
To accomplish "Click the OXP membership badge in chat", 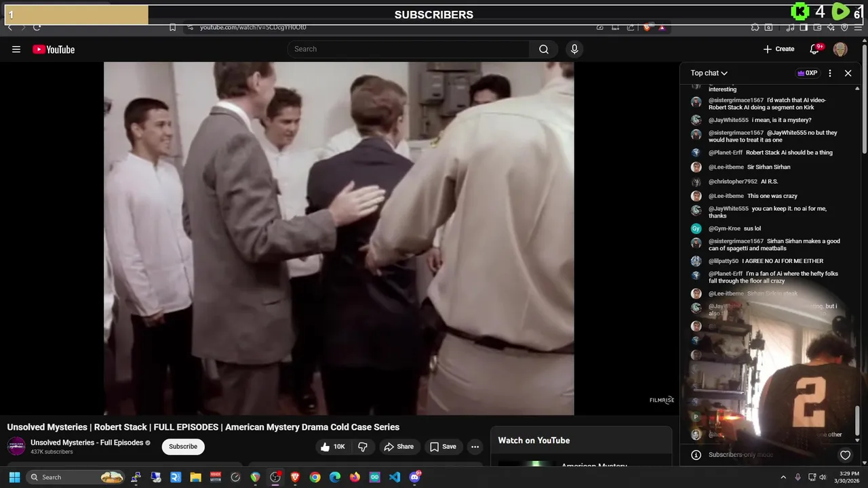I will tap(808, 73).
